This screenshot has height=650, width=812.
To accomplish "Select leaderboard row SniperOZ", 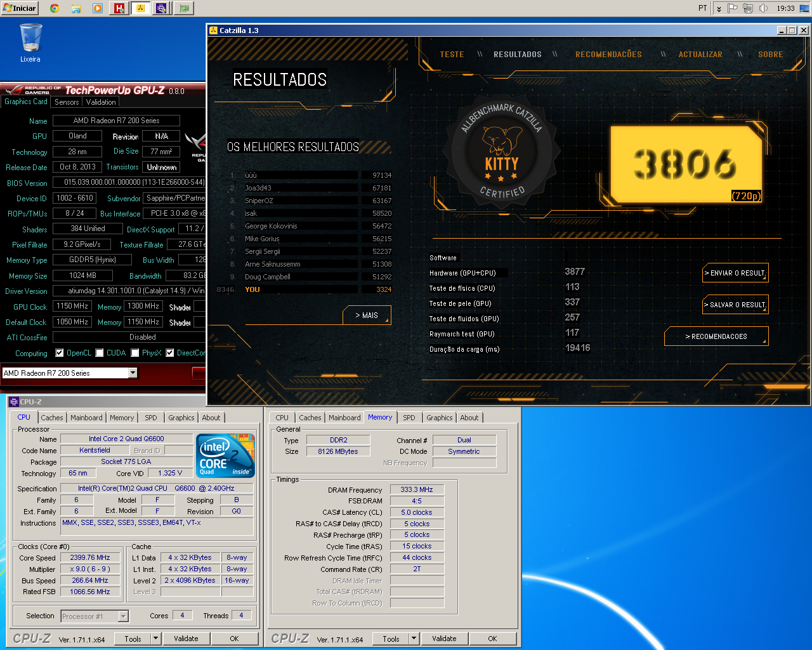I will click(x=310, y=201).
